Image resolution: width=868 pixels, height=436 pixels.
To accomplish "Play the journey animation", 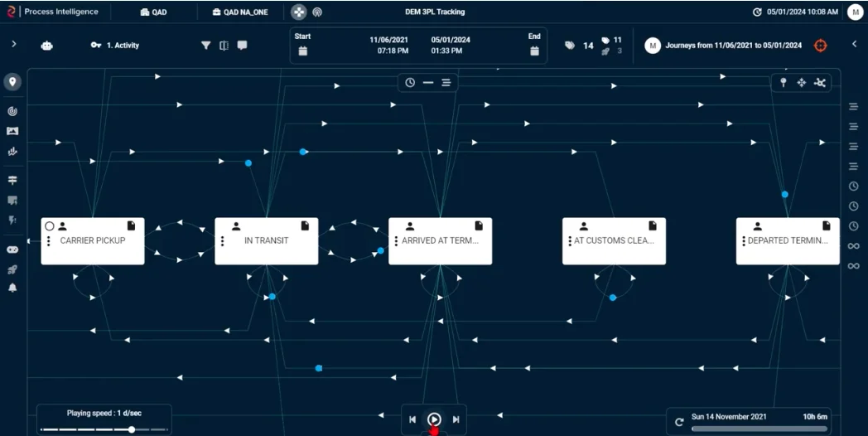I will click(x=434, y=419).
